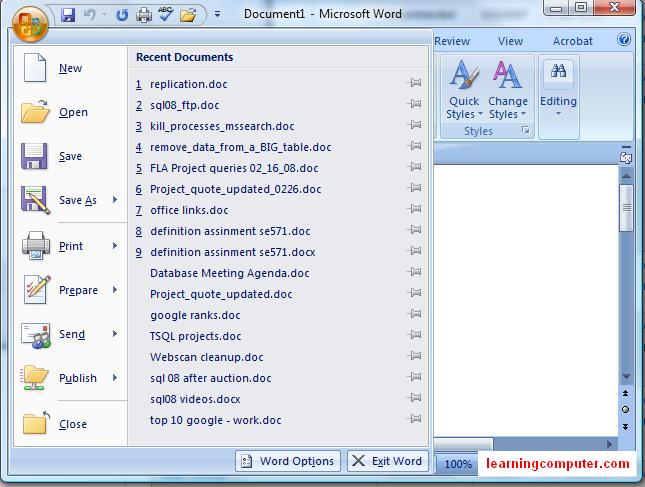Click the vertical scrollbar thumb
The height and width of the screenshot is (487, 645).
(x=626, y=208)
